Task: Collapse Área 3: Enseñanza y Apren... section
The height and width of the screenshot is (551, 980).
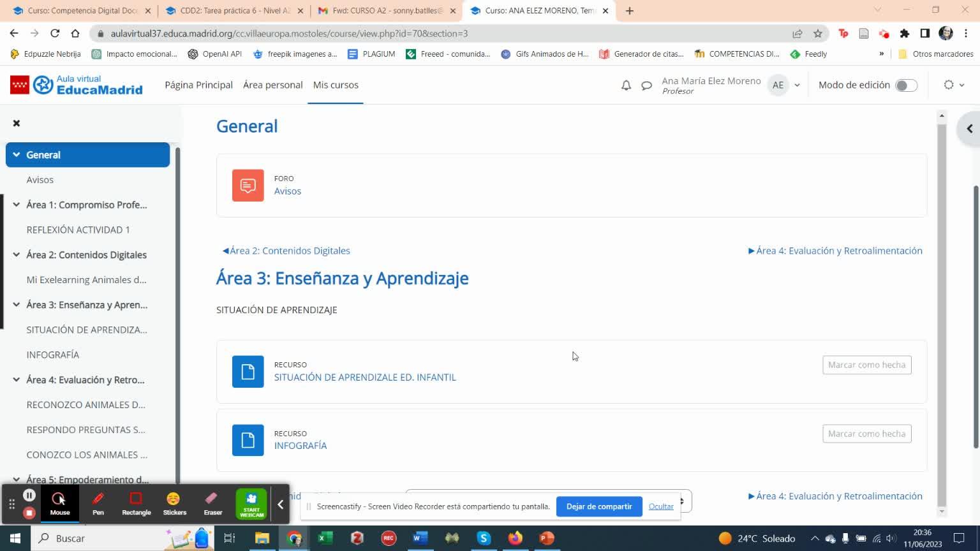Action: [x=17, y=305]
